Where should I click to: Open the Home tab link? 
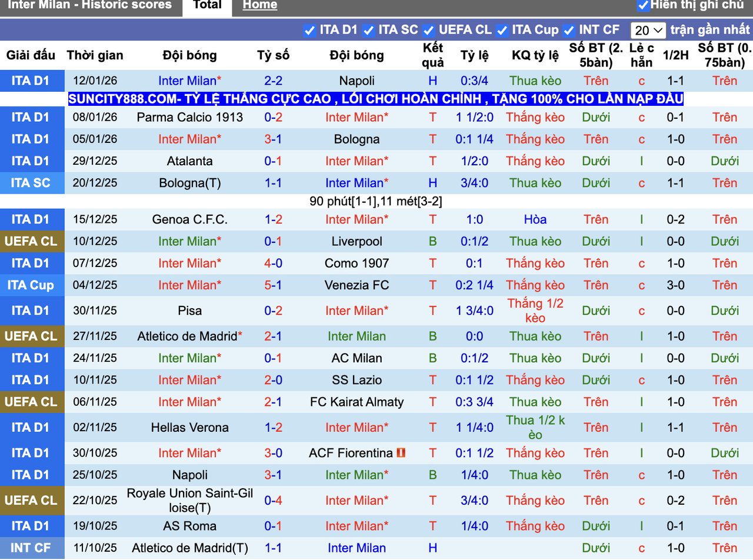[260, 5]
